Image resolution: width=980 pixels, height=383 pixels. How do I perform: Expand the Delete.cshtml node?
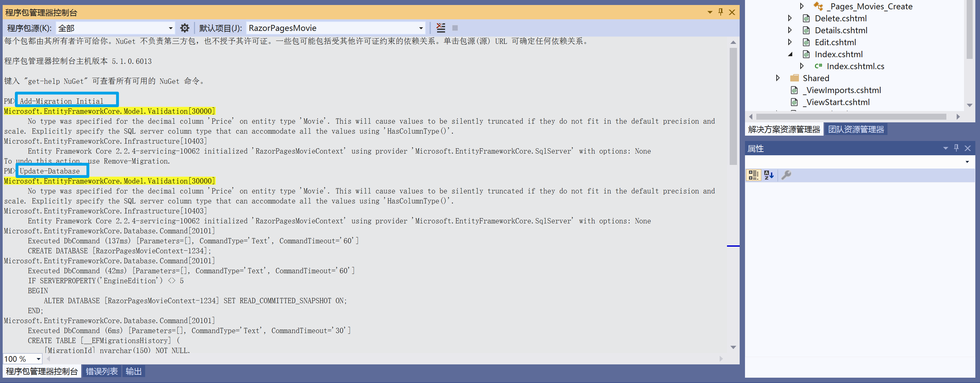tap(790, 18)
